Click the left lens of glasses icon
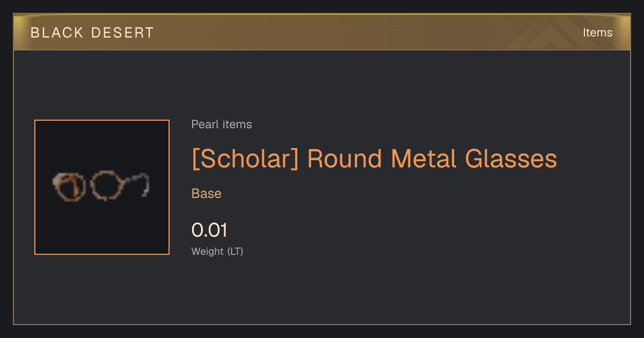The image size is (644, 338). pos(70,187)
